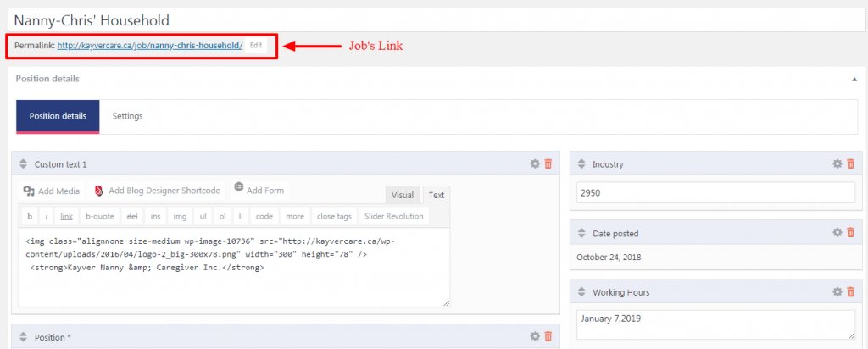Reorder Custom text 1 using sort arrows
868x349 pixels.
(23, 164)
